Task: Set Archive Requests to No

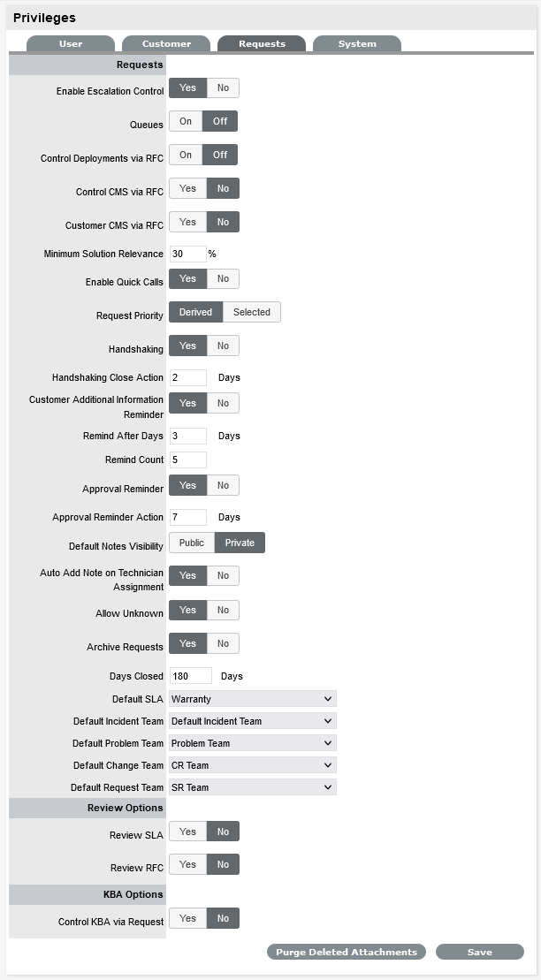Action: click(223, 644)
